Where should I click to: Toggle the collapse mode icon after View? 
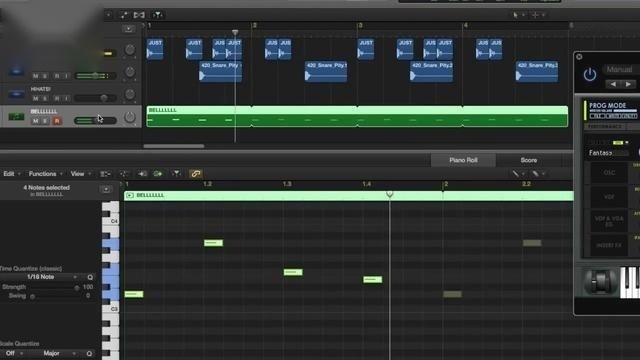(x=105, y=174)
